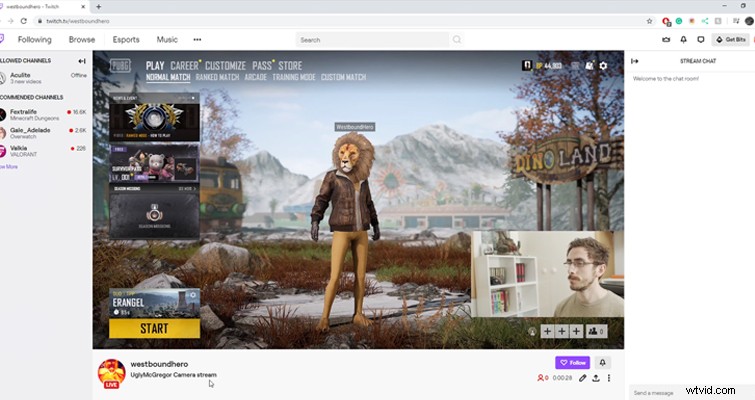Share the stream via upload icon
The height and width of the screenshot is (400, 755).
596,378
